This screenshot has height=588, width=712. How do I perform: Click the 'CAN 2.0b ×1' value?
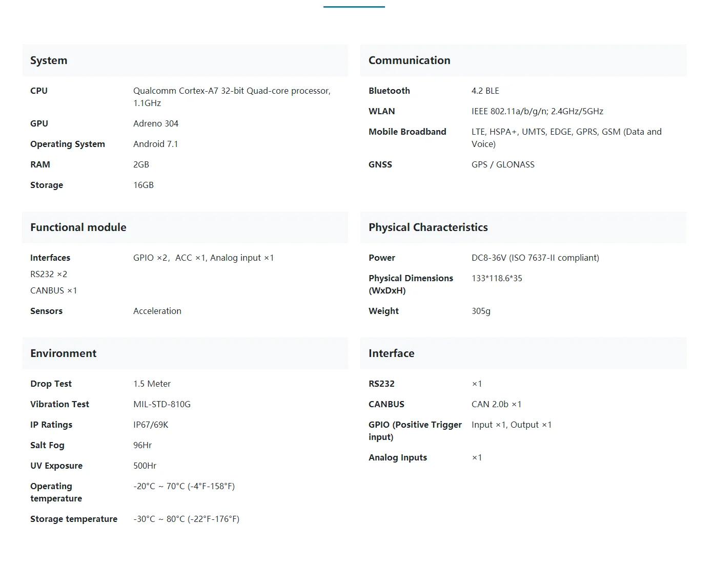pyautogui.click(x=496, y=404)
